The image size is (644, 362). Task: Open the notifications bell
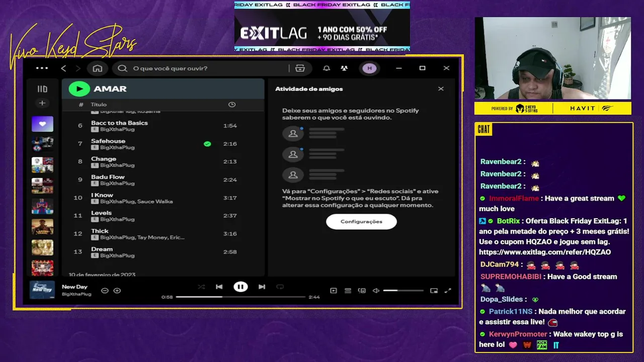click(327, 68)
